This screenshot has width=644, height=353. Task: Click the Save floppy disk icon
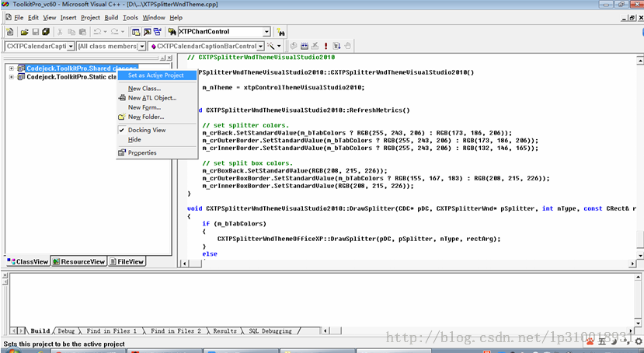(35, 32)
